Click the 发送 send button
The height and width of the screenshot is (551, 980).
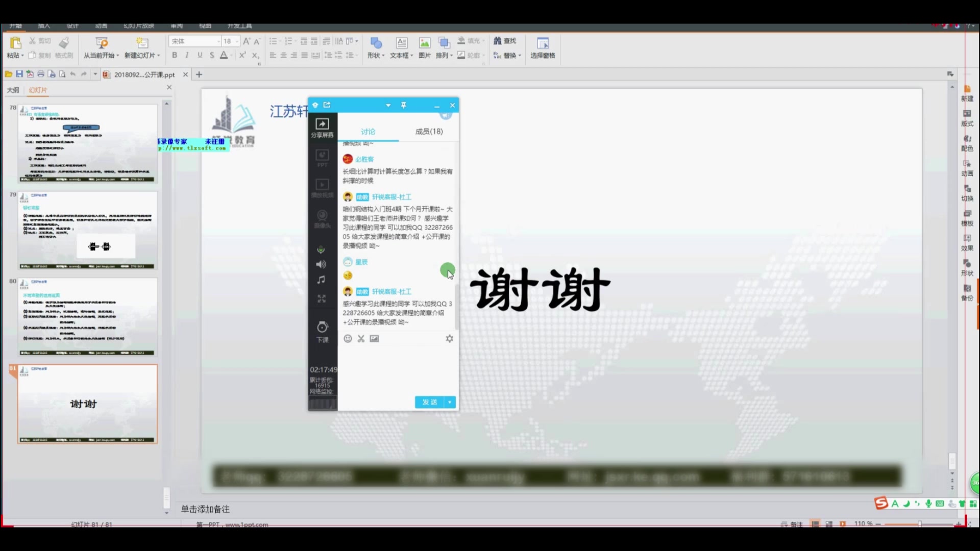tap(429, 403)
